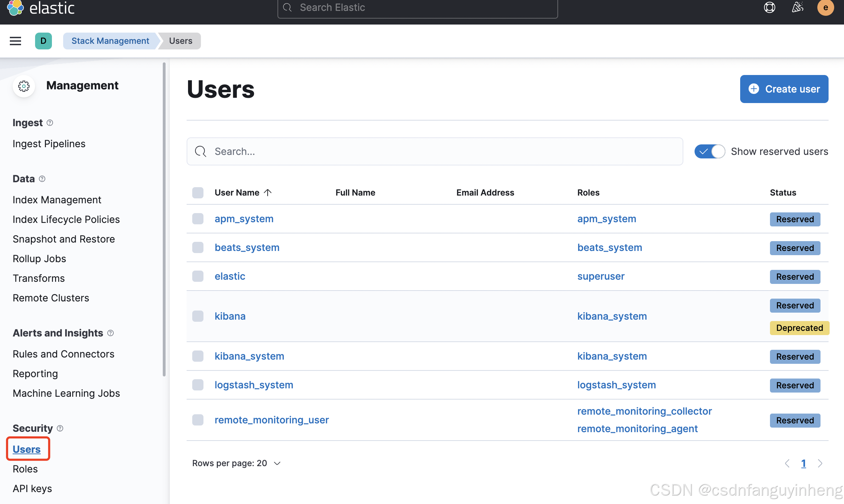
Task: Open the newsfeed celebration icon
Action: [x=798, y=7]
